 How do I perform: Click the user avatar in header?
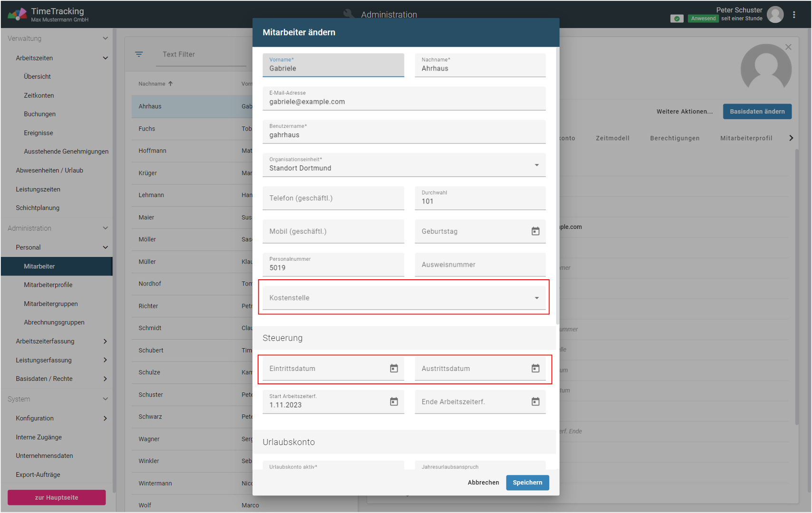pos(775,15)
